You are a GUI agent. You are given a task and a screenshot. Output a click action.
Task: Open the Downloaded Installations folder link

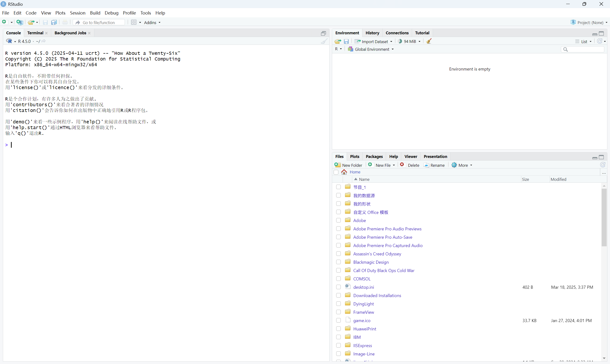point(377,296)
